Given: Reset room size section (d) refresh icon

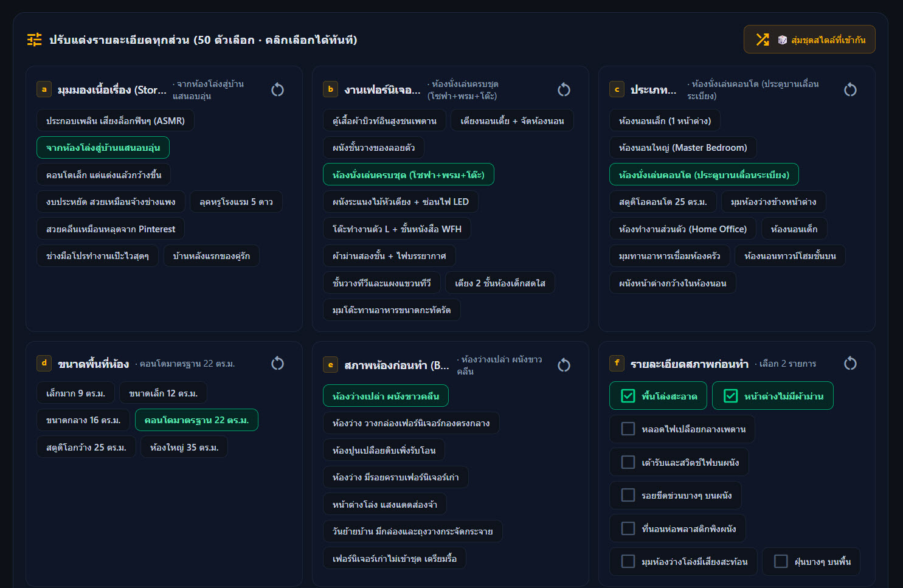Looking at the screenshot, I should coord(277,364).
